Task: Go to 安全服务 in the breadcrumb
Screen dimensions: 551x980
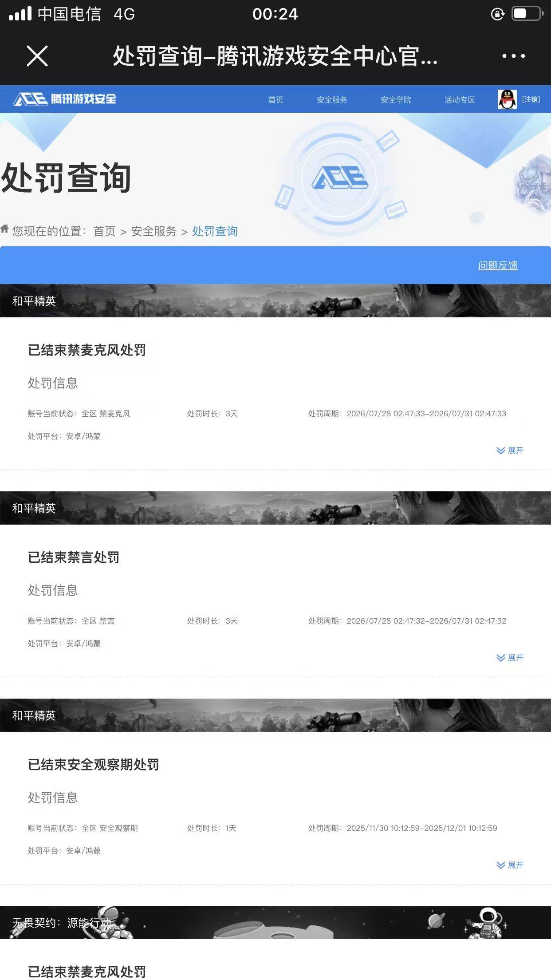Action: tap(154, 231)
